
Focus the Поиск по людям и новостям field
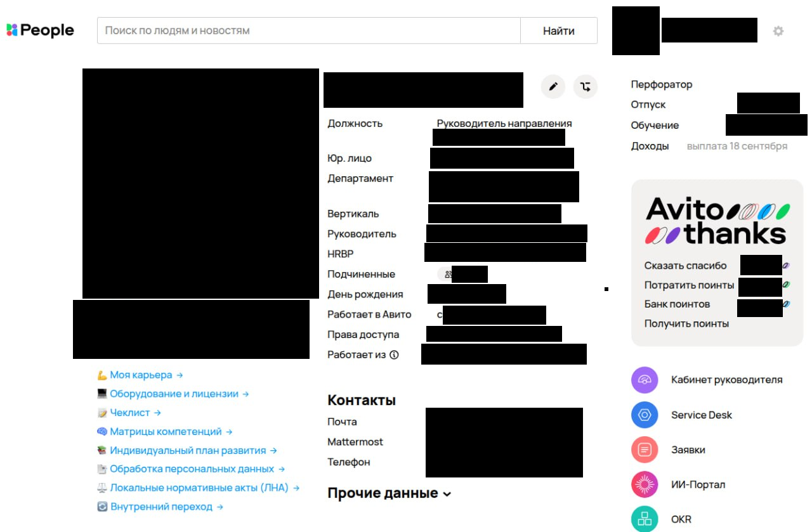[x=309, y=30]
